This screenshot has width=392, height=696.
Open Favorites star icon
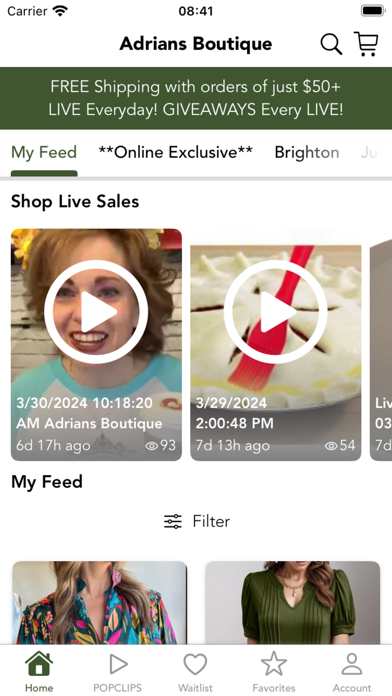[274, 664]
